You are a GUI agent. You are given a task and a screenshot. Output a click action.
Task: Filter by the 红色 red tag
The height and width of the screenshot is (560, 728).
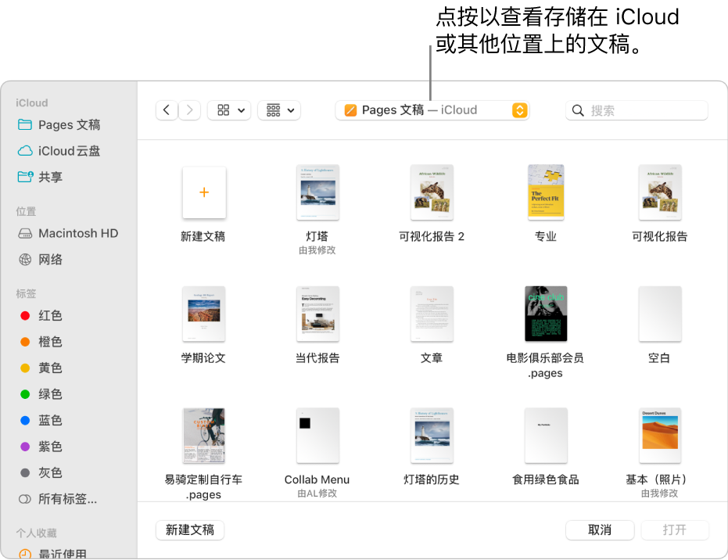41,316
